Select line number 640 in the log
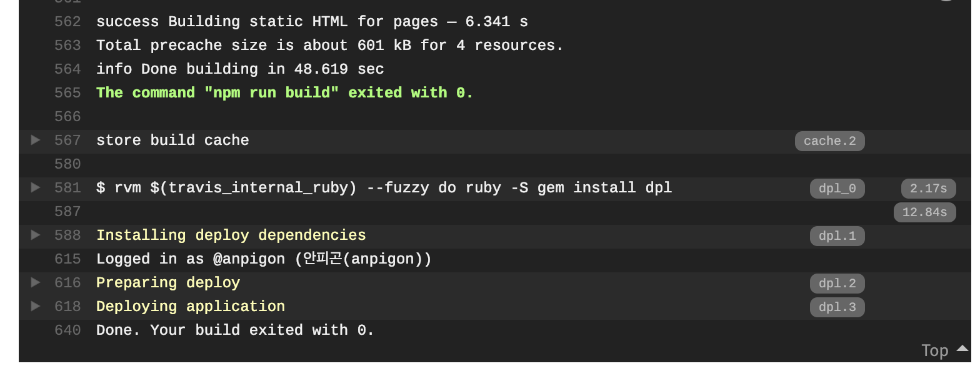The image size is (980, 371). click(x=67, y=330)
